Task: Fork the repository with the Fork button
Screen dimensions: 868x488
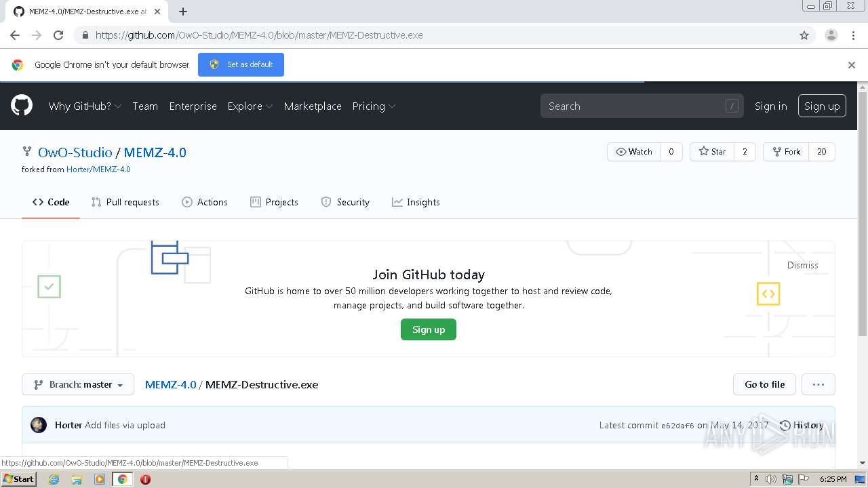Action: tap(786, 152)
